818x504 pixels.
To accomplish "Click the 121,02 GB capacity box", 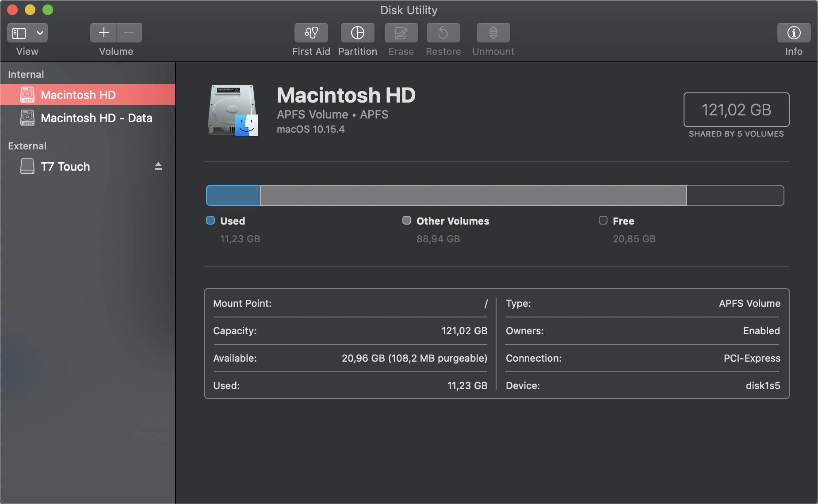I will (x=737, y=110).
